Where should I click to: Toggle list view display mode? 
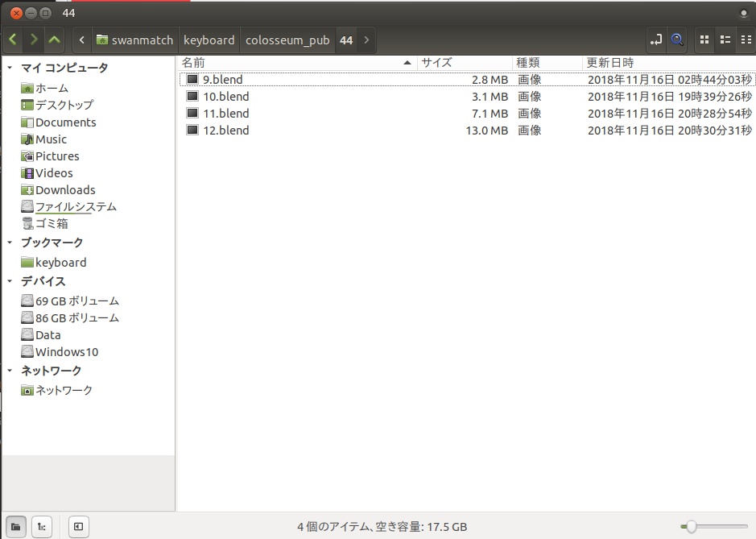pos(722,39)
